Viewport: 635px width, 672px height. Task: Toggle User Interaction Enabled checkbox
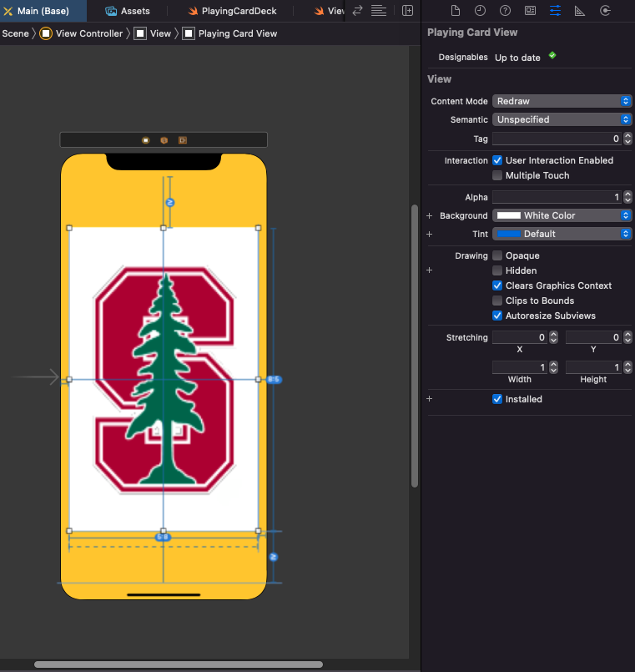coord(497,160)
